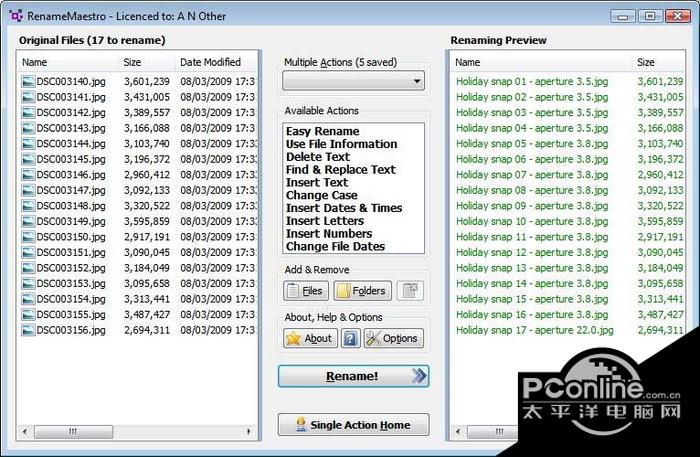
Task: Select preview Holiday snap 12 - aperture 3.8.jpg
Action: (532, 253)
